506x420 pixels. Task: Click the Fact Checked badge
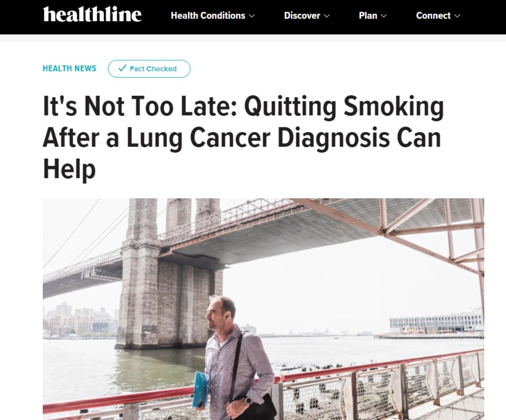point(149,69)
